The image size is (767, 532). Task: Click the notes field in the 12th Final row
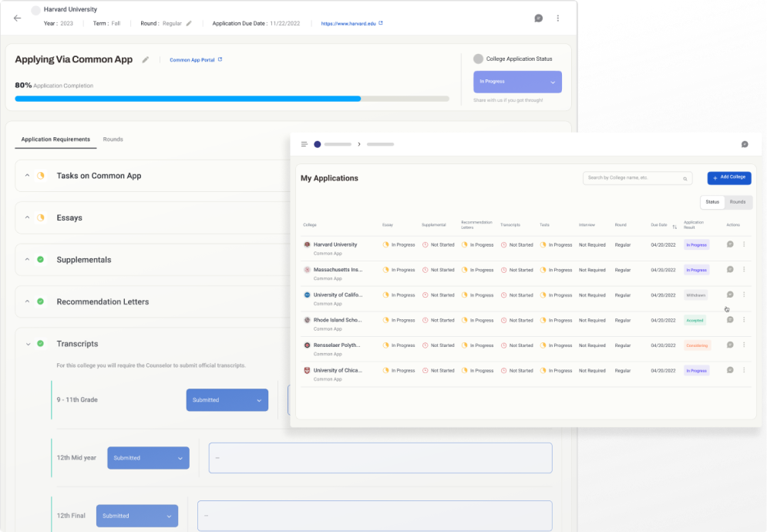[x=375, y=516]
